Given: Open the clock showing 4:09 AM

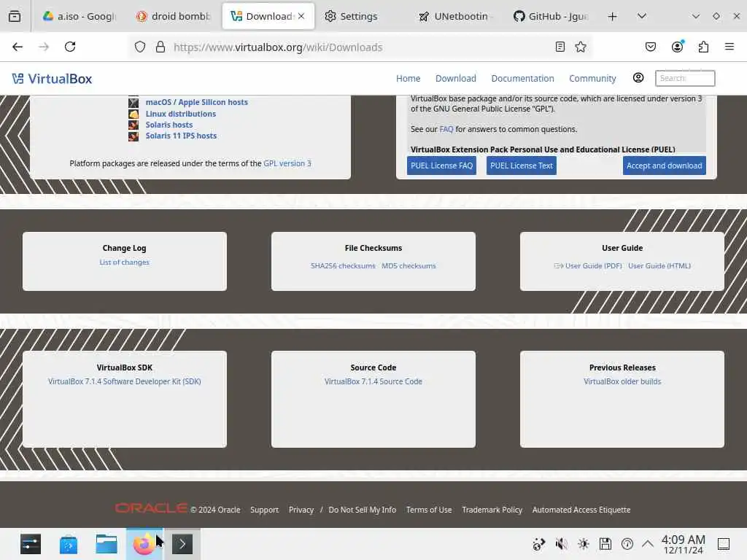Looking at the screenshot, I should tap(683, 544).
